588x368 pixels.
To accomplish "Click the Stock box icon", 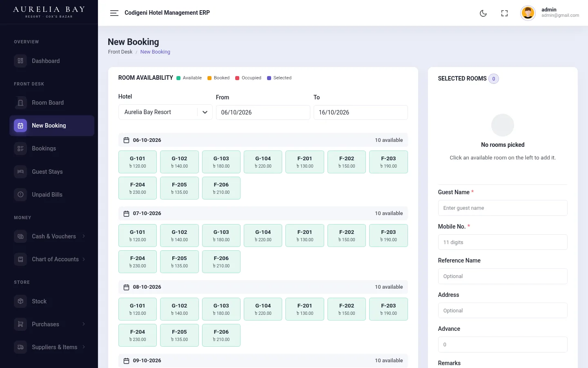I will (x=20, y=301).
